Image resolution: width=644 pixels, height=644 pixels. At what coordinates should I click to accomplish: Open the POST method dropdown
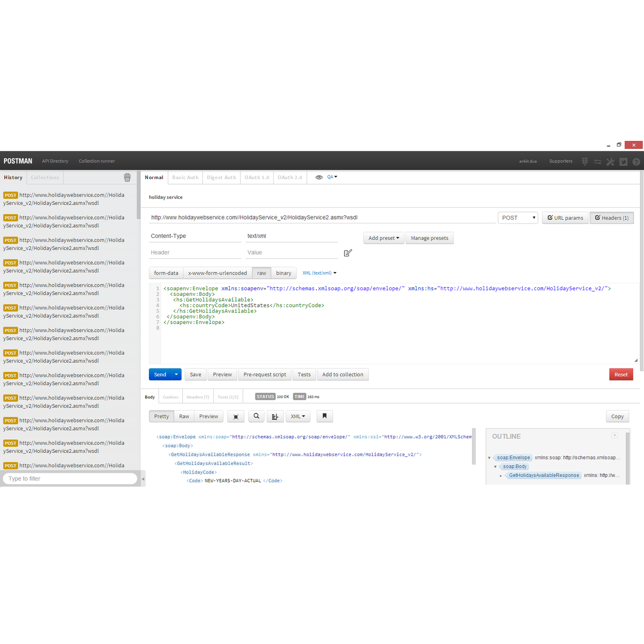point(518,218)
